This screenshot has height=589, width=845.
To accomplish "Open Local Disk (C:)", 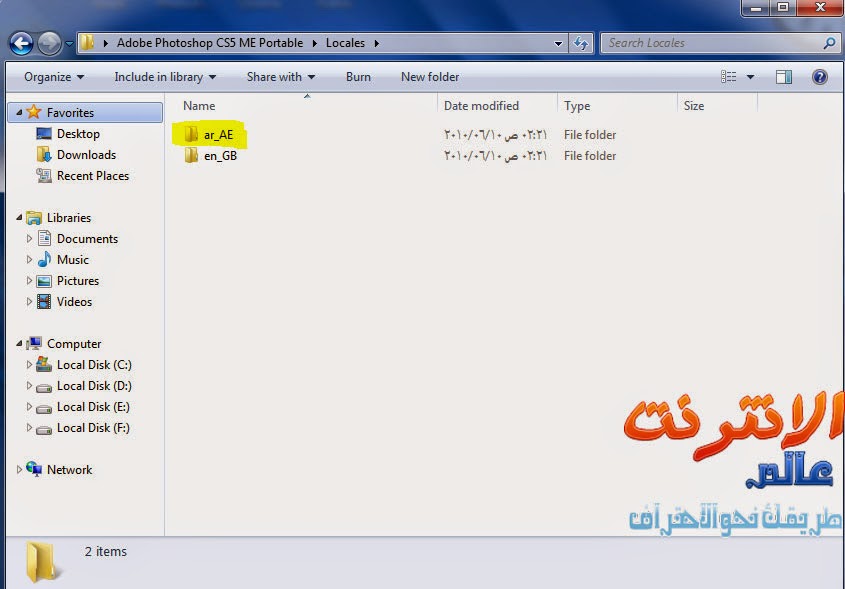I will [94, 365].
